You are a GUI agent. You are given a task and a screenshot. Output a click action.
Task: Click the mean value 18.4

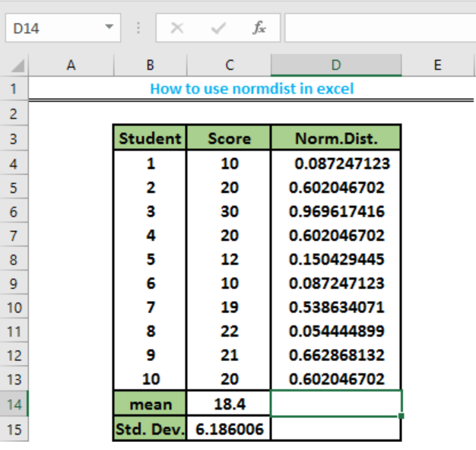(x=229, y=404)
